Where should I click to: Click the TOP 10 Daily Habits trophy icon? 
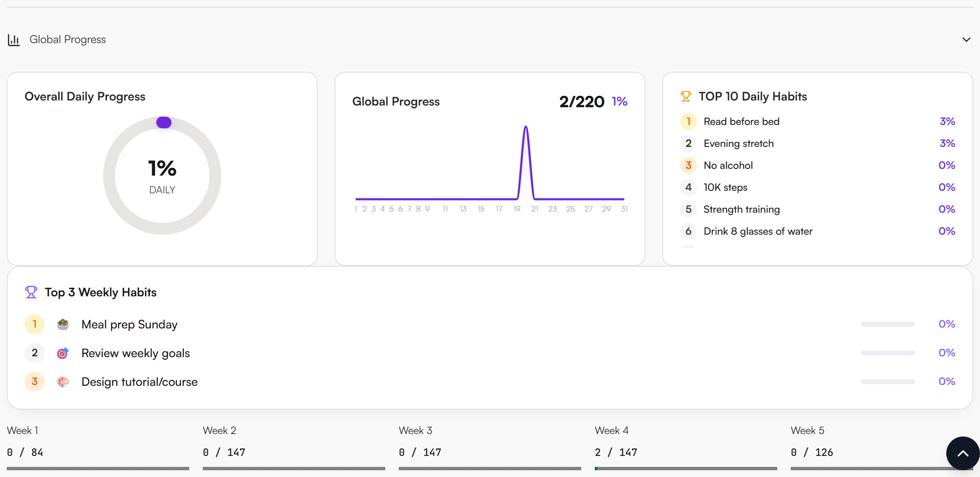686,97
